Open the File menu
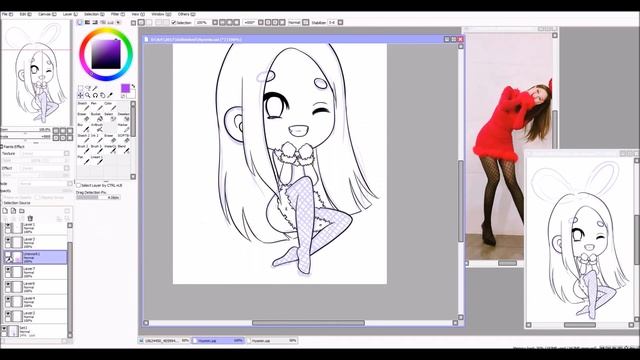This screenshot has width=640, height=360. 7,14
